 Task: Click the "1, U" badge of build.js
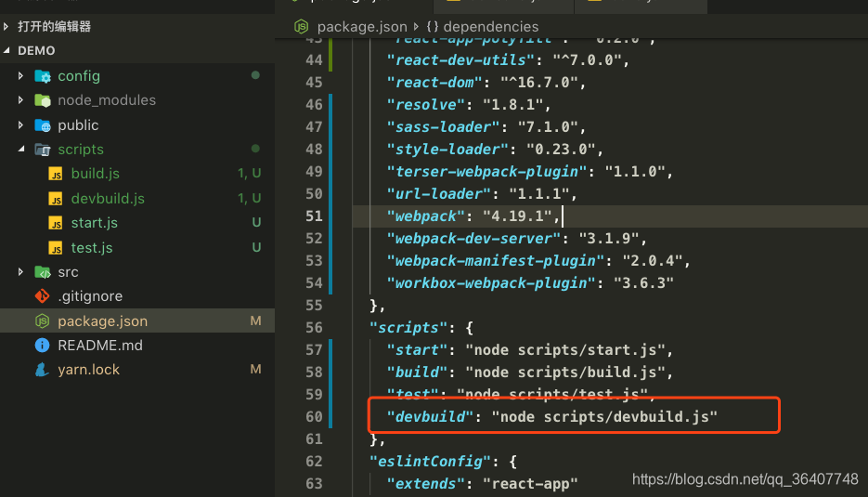click(x=250, y=174)
